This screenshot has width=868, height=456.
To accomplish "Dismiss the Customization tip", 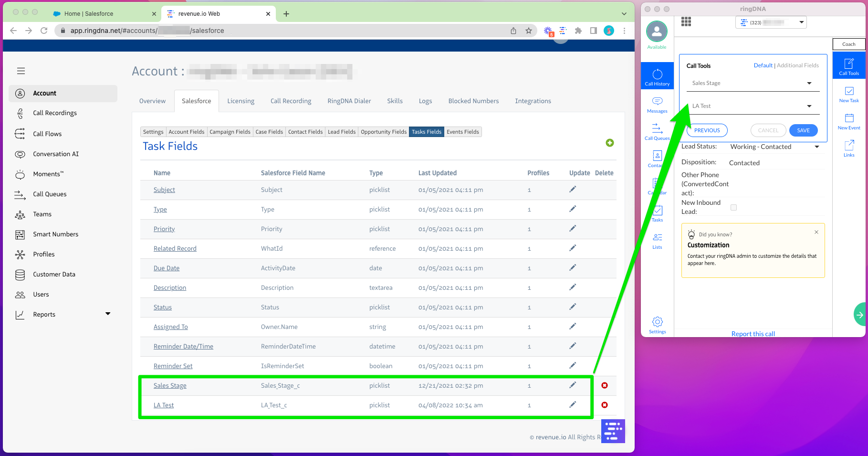I will point(816,232).
